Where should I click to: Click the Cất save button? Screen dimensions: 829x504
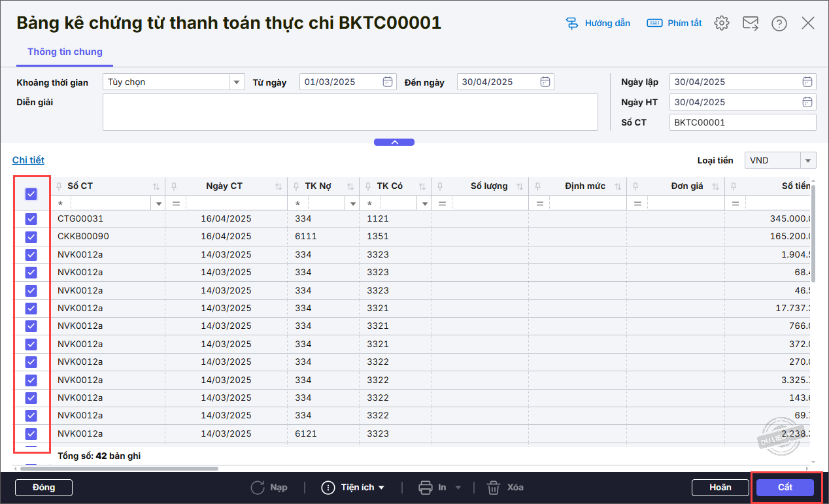(x=785, y=488)
